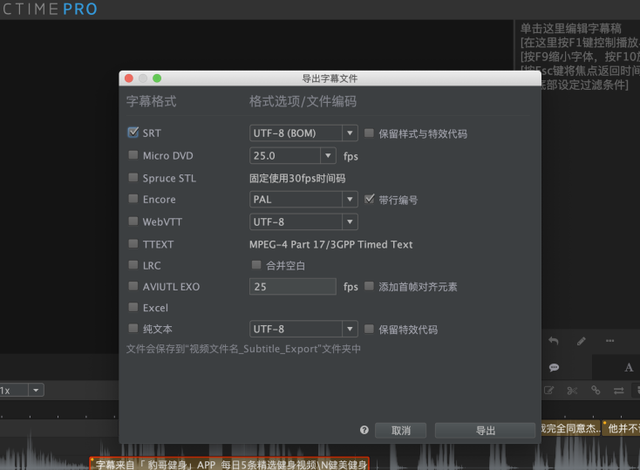Click the swap arrows icon

tap(619, 391)
